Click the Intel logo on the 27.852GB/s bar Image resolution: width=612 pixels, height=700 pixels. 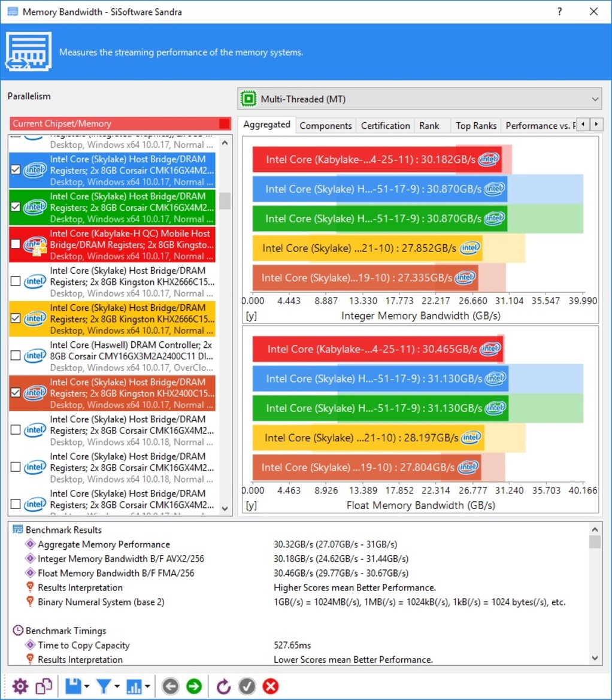(469, 248)
